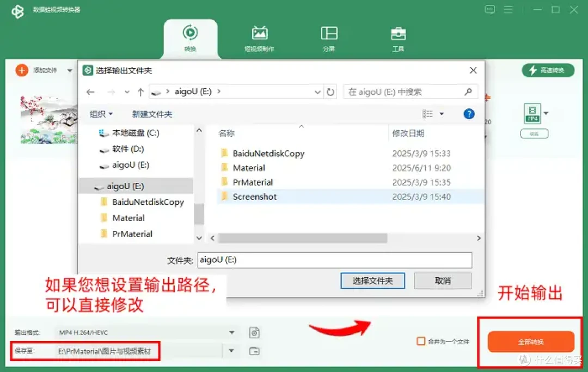Expand the MP4 format icon dropdown arrow
Viewport: 588px width, 372px height.
click(x=546, y=113)
